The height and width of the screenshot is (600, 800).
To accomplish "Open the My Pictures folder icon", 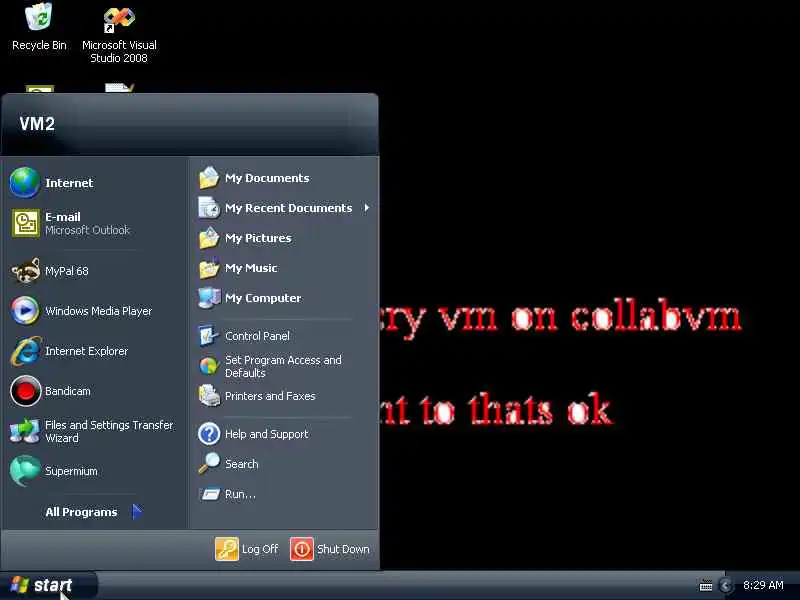I will (209, 238).
